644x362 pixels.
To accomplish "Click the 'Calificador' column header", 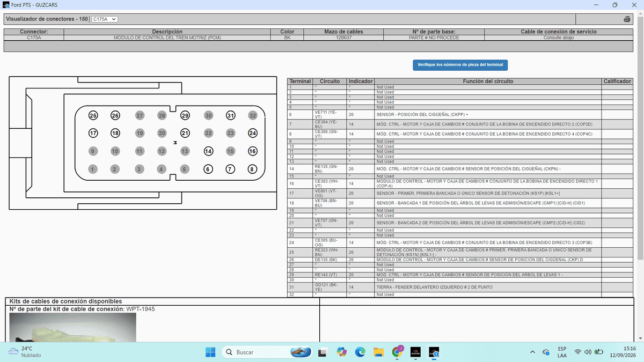I will [x=617, y=82].
